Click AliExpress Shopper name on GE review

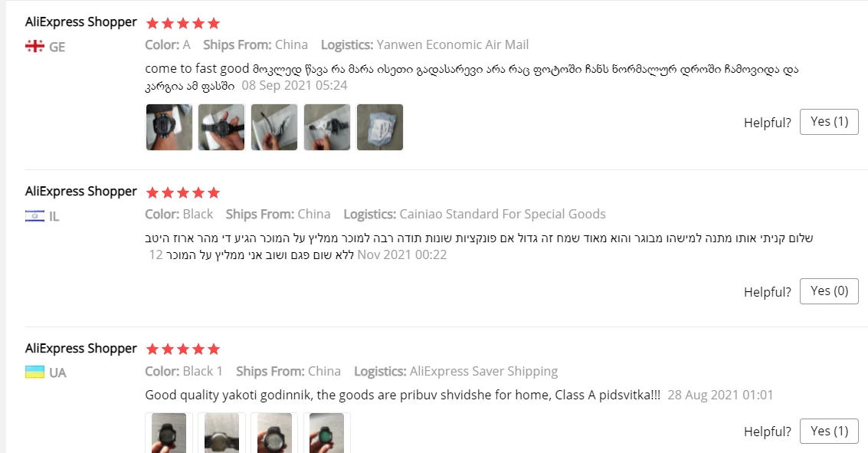80,22
